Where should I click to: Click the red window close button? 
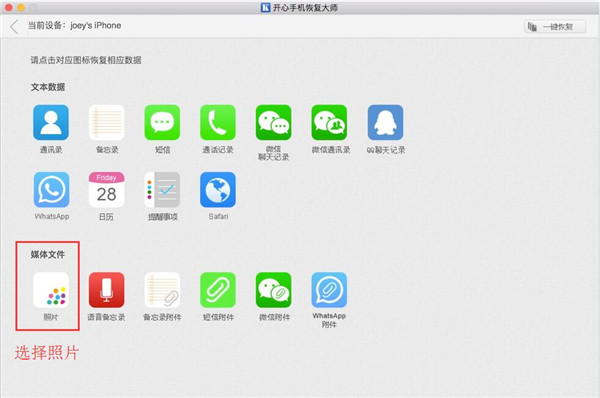click(x=8, y=7)
